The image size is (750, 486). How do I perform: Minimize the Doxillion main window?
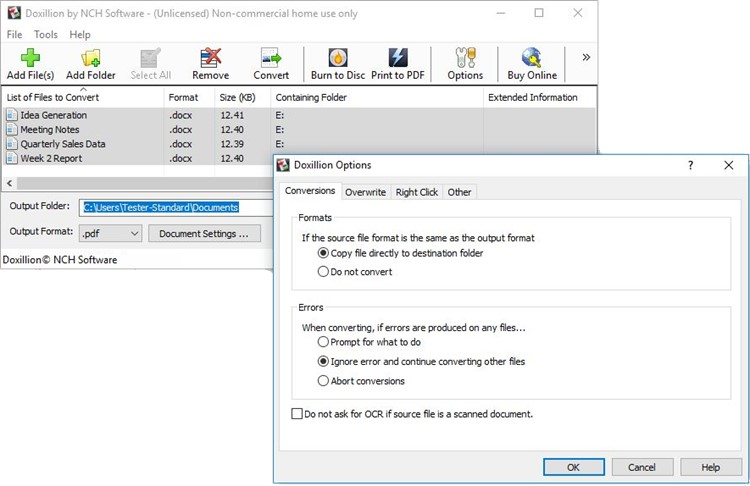pos(501,13)
